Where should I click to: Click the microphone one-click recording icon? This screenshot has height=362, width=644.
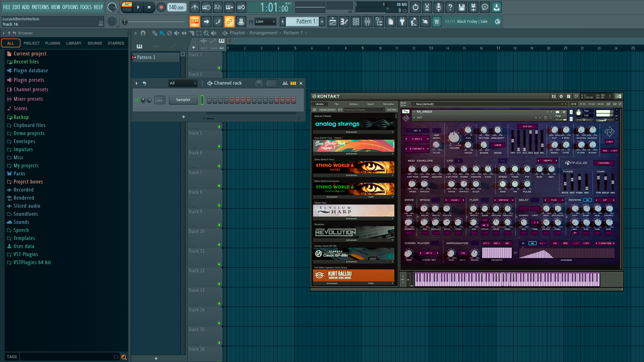438,8
